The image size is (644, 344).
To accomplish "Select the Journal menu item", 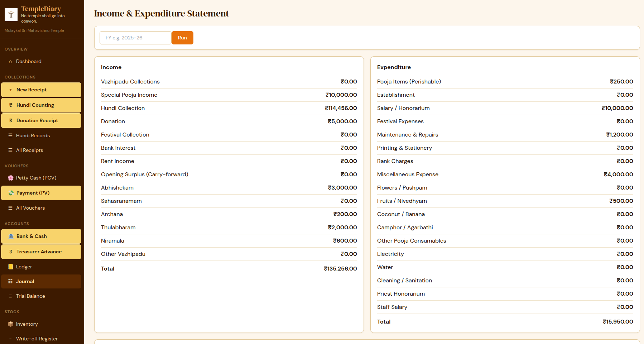I will [41, 281].
